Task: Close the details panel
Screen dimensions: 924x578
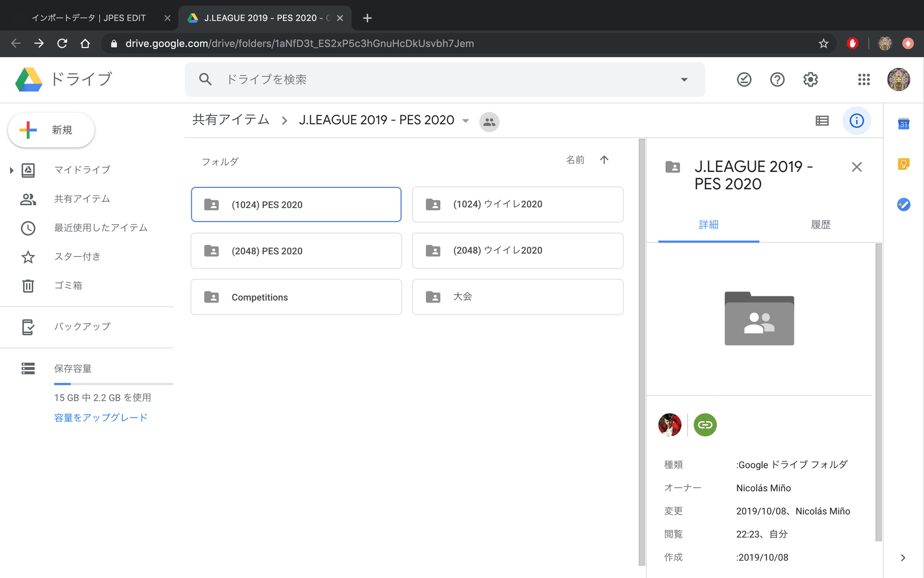Action: [857, 167]
